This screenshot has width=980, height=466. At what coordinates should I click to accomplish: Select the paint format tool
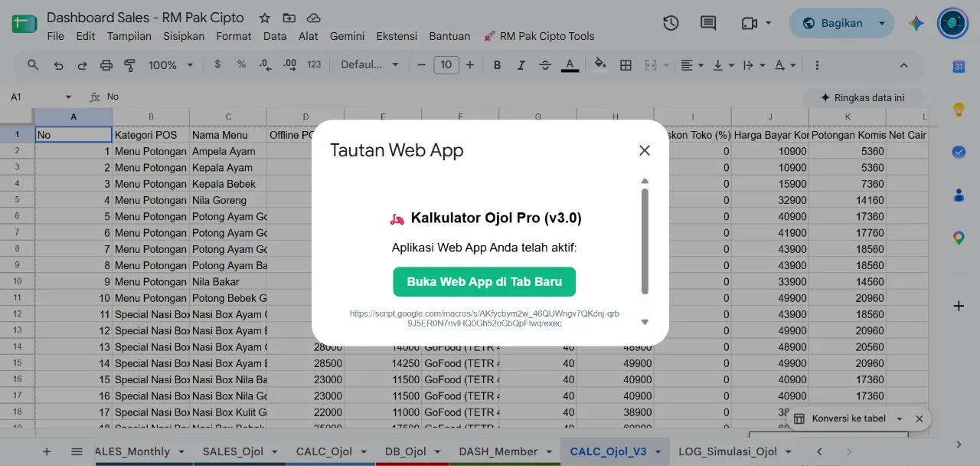(129, 65)
